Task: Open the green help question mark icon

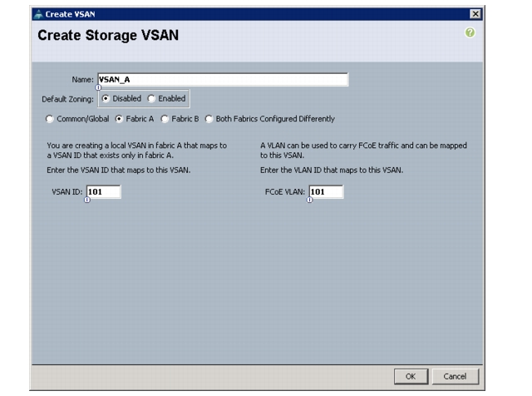Action: pos(470,32)
